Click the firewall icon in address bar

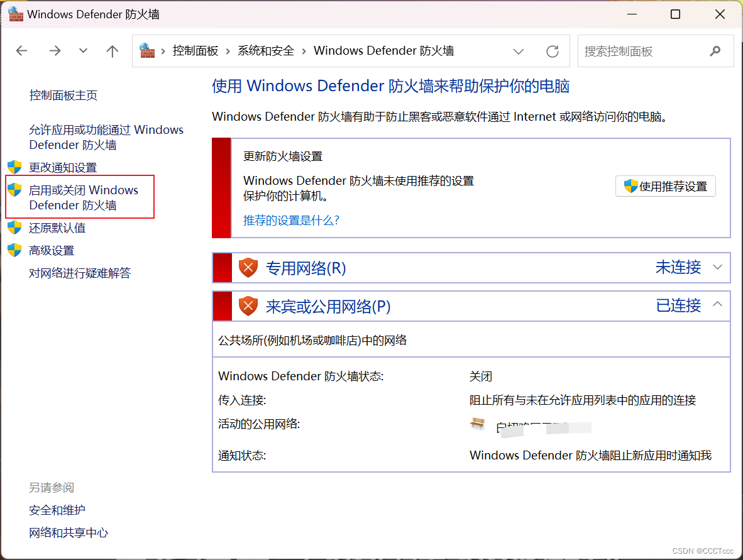147,51
